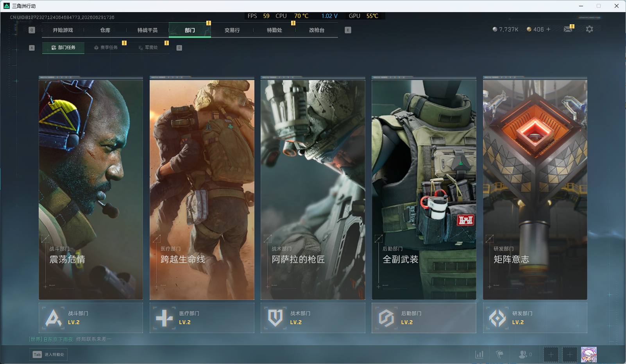Image resolution: width=626 pixels, height=364 pixels.
Task: Click the 三角洲行动 app icon in title bar
Action: click(x=6, y=6)
